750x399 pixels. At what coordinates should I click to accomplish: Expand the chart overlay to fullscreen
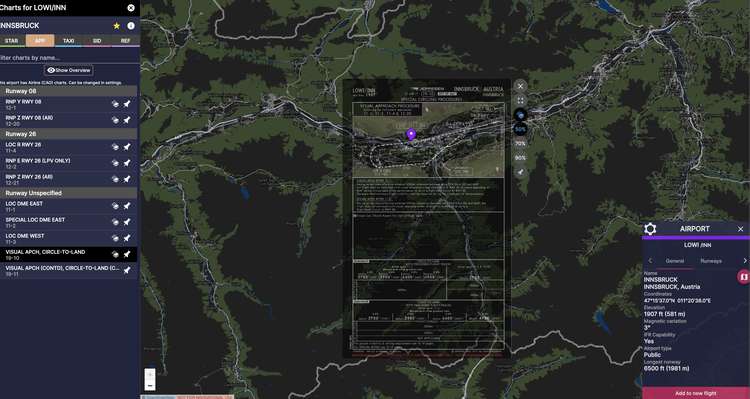tap(520, 100)
